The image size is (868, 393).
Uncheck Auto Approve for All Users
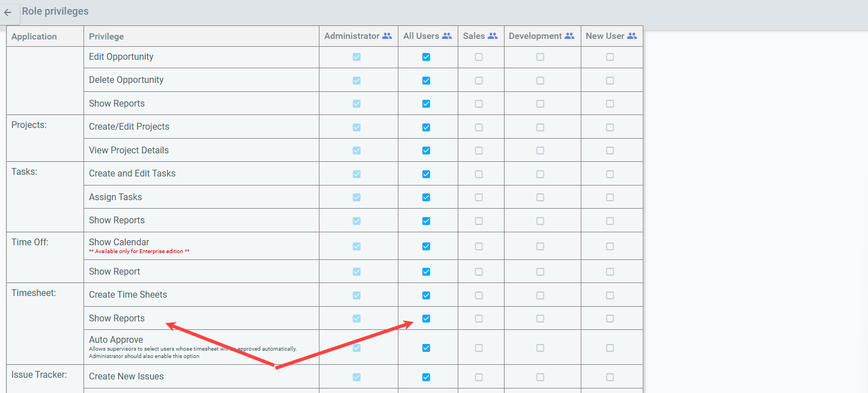(x=426, y=348)
